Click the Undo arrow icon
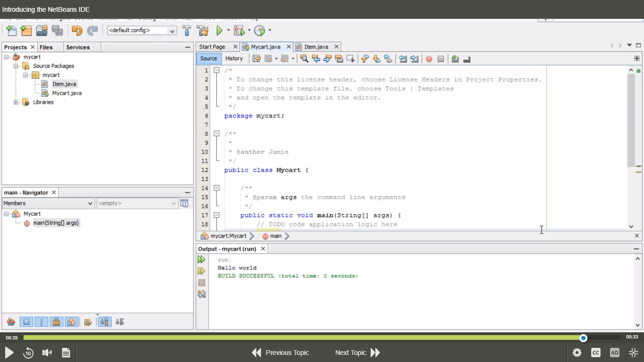 coord(77,31)
